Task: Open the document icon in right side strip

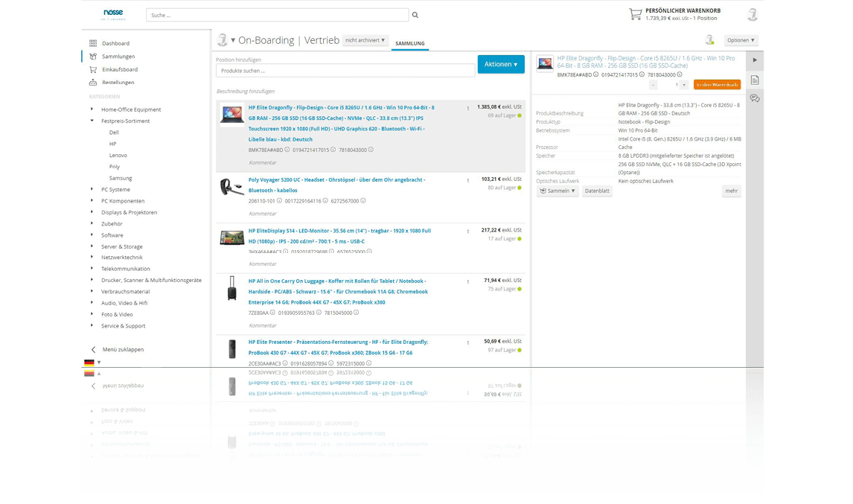Action: (x=755, y=80)
